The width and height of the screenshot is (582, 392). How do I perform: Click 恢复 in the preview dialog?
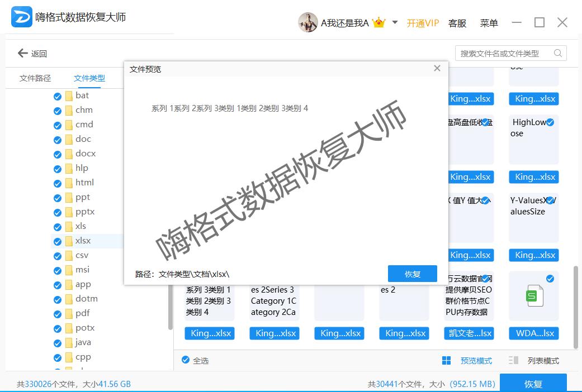pyautogui.click(x=412, y=274)
